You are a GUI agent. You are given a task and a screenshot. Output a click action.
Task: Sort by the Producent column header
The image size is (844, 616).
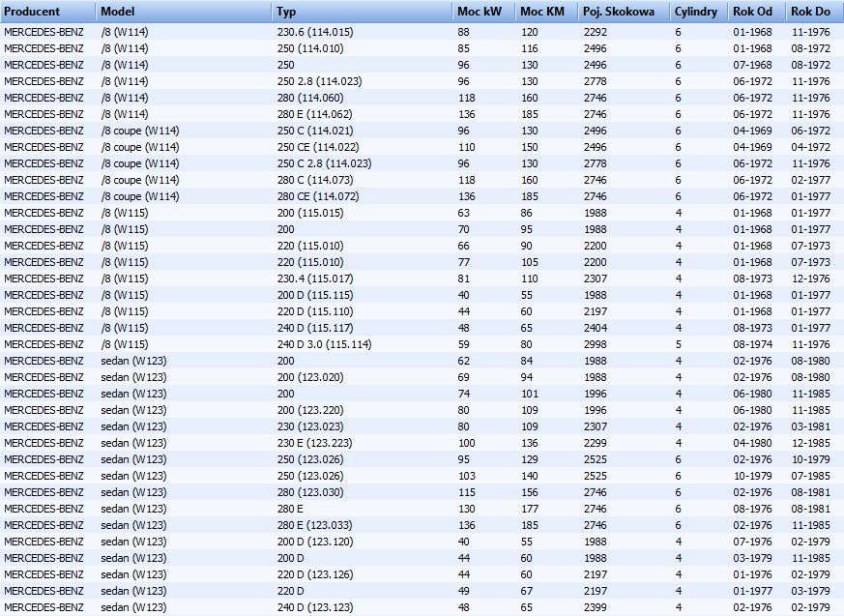[x=48, y=12]
